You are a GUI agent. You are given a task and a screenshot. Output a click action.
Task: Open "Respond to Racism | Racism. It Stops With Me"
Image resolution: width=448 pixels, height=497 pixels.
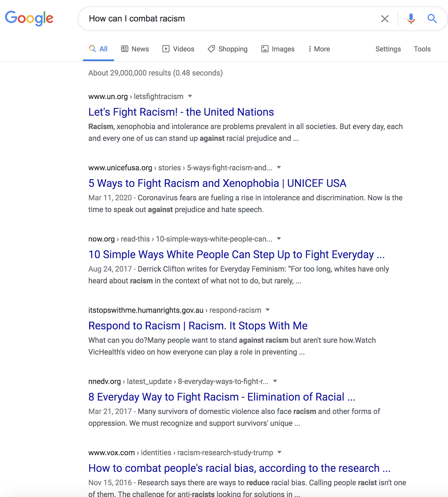coord(198,326)
